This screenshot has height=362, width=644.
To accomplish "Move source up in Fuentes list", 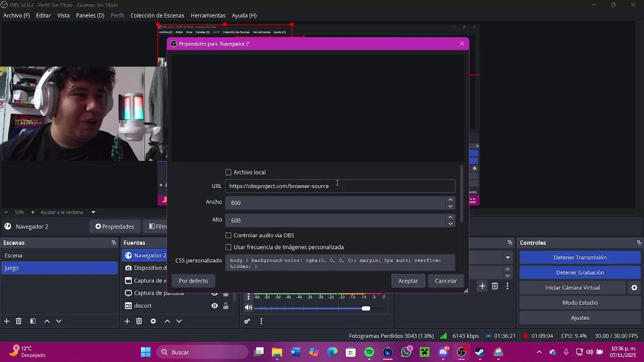I will click(x=167, y=321).
